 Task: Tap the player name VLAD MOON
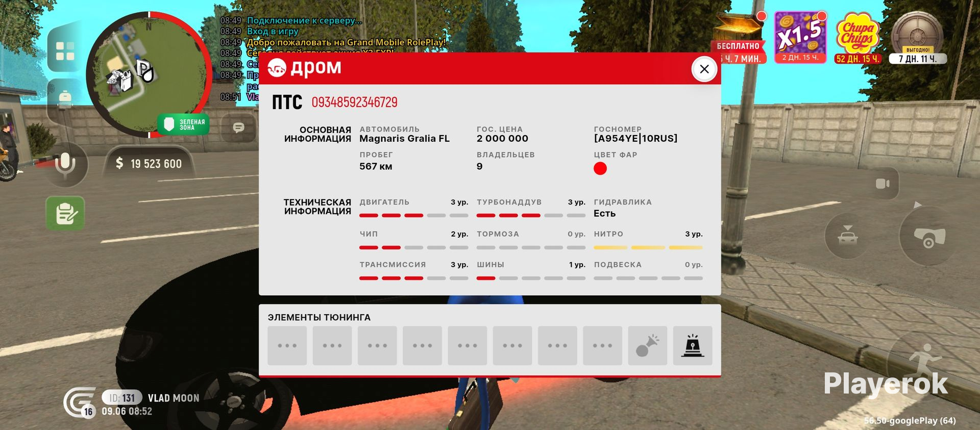[174, 398]
